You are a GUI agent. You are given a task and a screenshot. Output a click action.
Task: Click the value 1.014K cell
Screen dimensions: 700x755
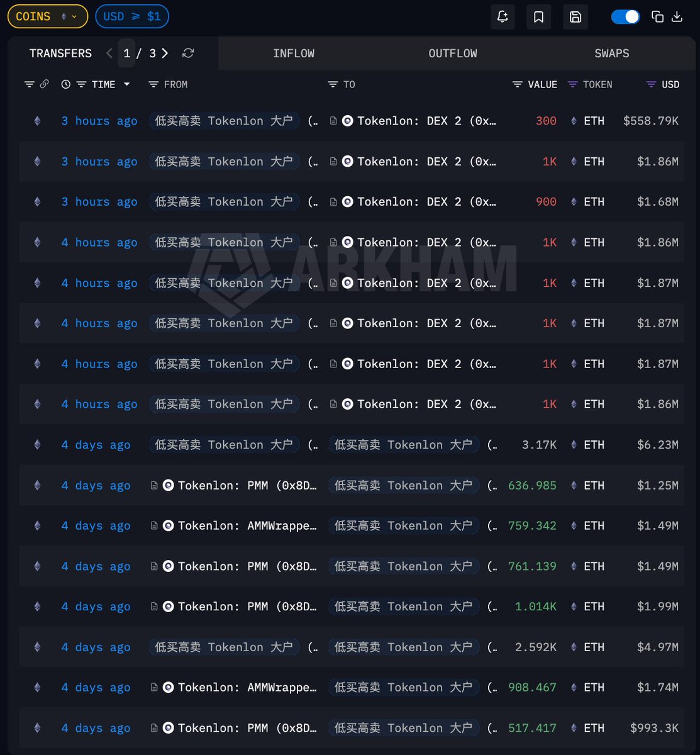[536, 607]
